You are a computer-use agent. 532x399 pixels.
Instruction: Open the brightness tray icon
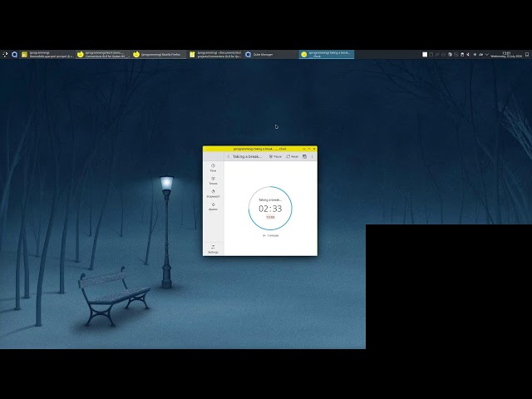click(x=475, y=54)
